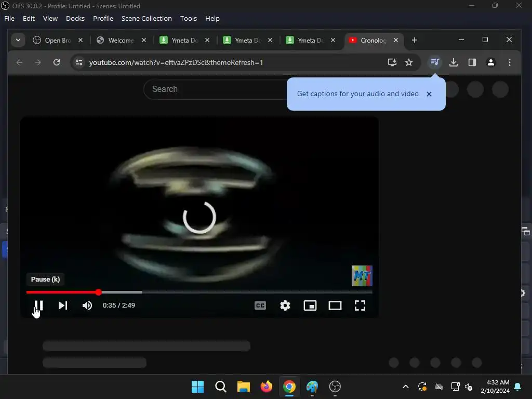
Task: Go forward in browser history
Action: click(x=37, y=62)
